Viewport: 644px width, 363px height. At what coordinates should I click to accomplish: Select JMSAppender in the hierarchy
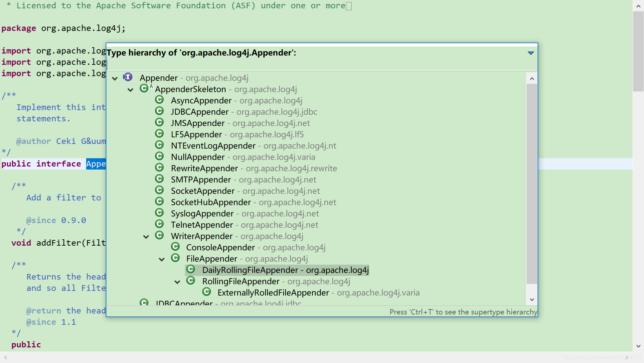[241, 123]
